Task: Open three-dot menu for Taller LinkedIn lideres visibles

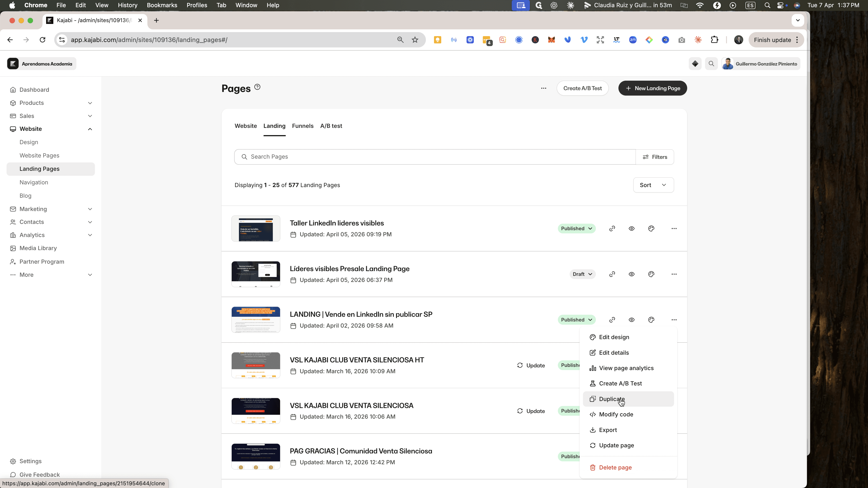Action: pyautogui.click(x=674, y=228)
